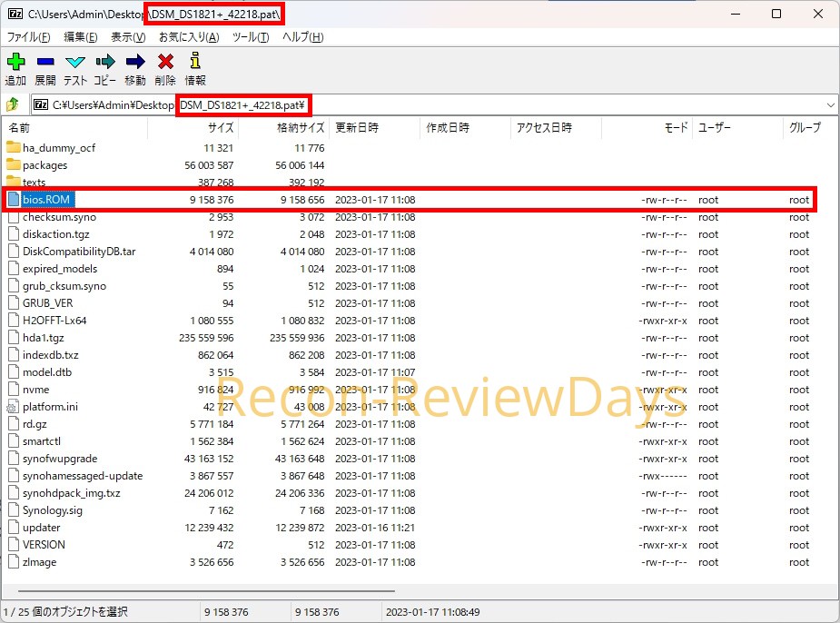840x623 pixels.
Task: Select the ha_dummy_ocf folder icon
Action: [x=14, y=147]
